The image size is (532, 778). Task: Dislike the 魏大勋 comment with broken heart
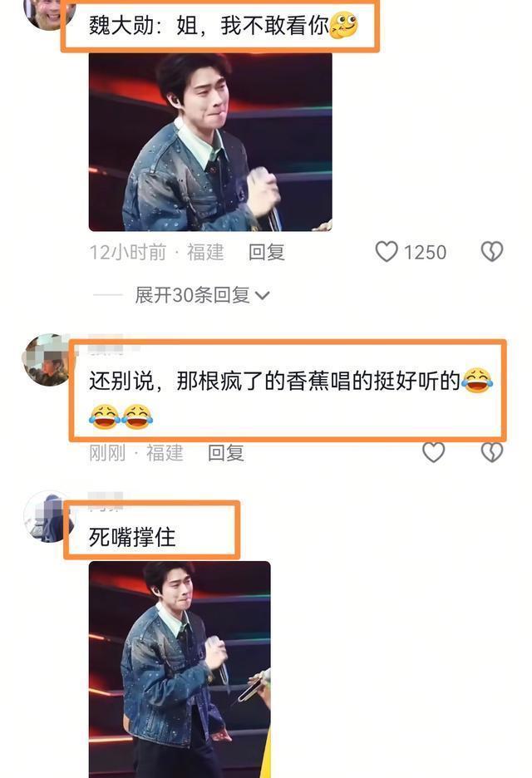492,252
